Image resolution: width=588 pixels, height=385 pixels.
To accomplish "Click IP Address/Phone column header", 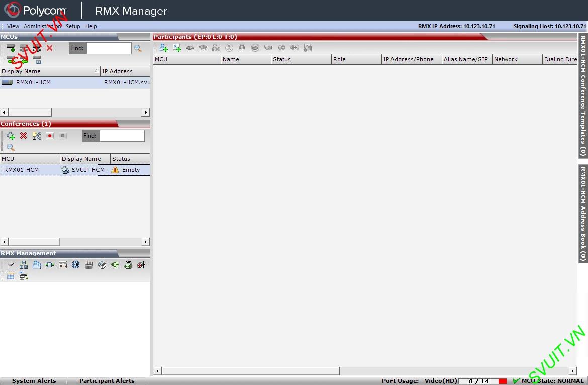I will pos(412,59).
